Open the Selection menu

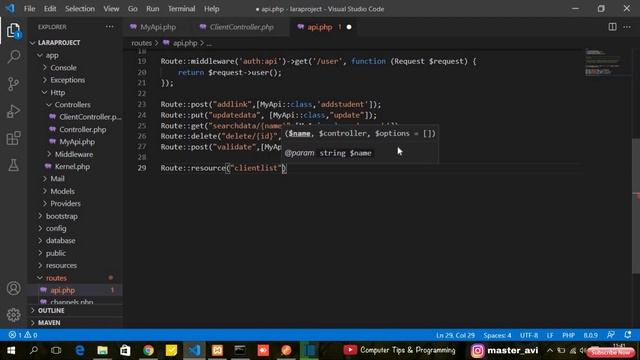click(80, 9)
